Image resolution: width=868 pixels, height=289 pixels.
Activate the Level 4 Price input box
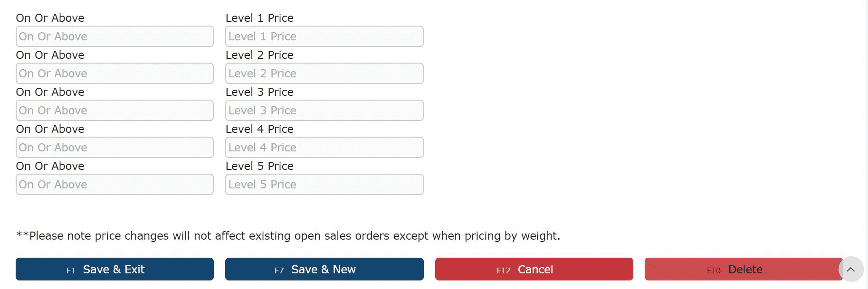pyautogui.click(x=324, y=148)
